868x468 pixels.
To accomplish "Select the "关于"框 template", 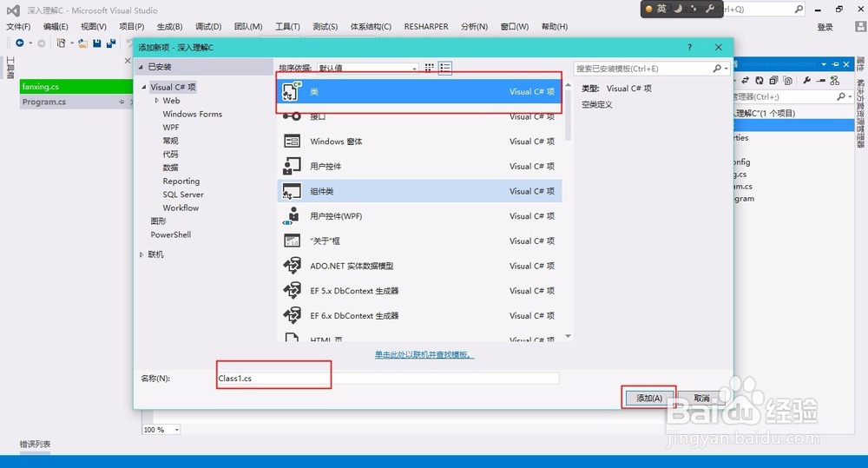I will pos(419,241).
